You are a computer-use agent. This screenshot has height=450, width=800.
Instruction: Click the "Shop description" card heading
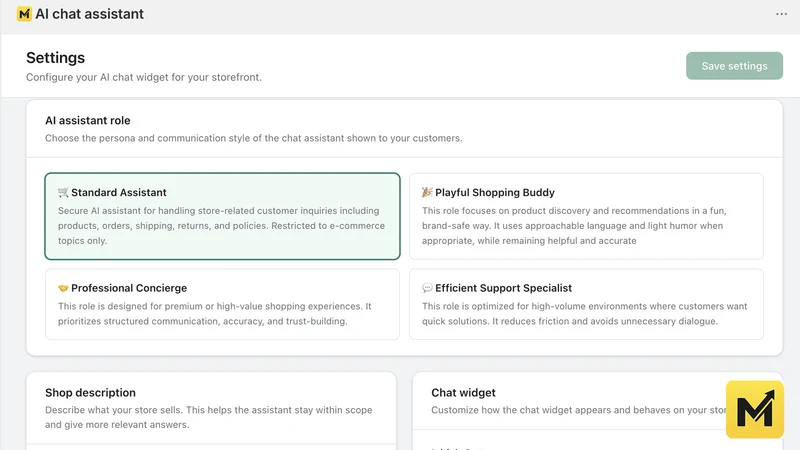point(90,392)
